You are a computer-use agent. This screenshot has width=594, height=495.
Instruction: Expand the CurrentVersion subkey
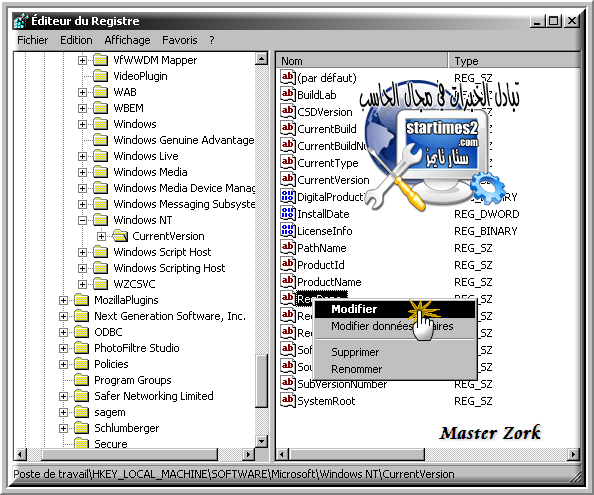tap(101, 236)
